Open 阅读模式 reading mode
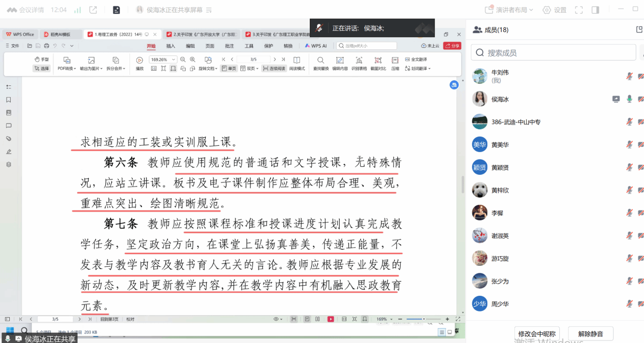The width and height of the screenshot is (644, 343). pos(297,60)
